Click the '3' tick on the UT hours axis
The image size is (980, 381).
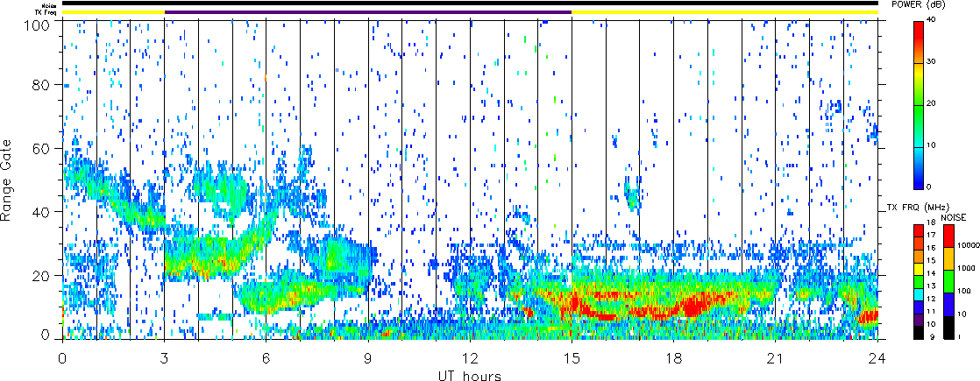[x=165, y=357]
